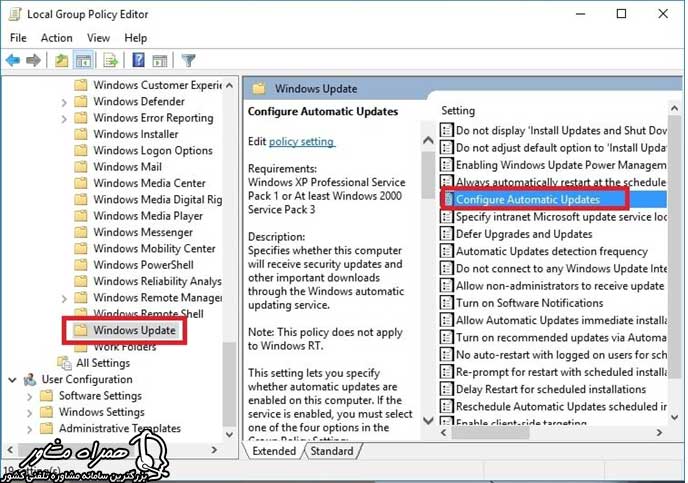Click the User Configuration icon
This screenshot has width=688, height=483.
30,379
